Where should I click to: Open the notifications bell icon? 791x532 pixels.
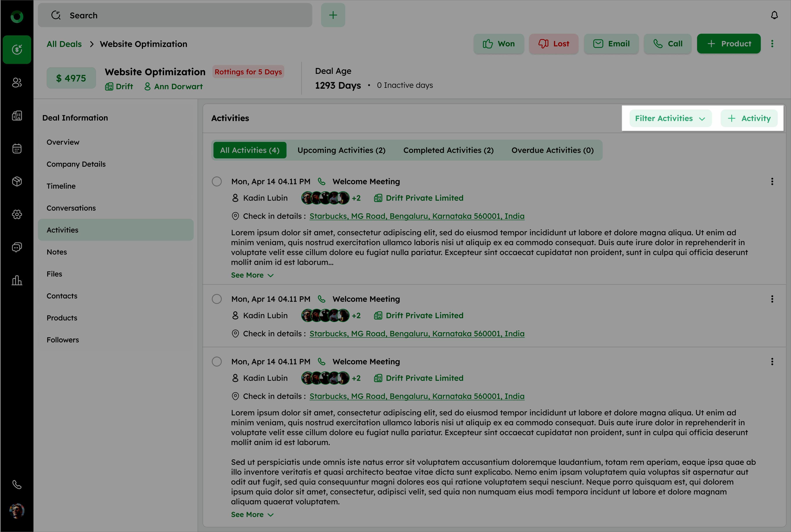(774, 15)
